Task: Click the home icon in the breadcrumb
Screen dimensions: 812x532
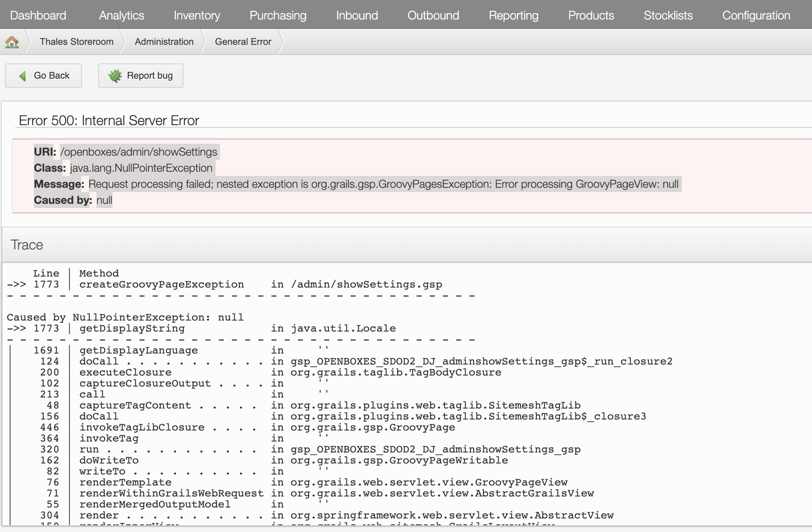Action: 12,42
